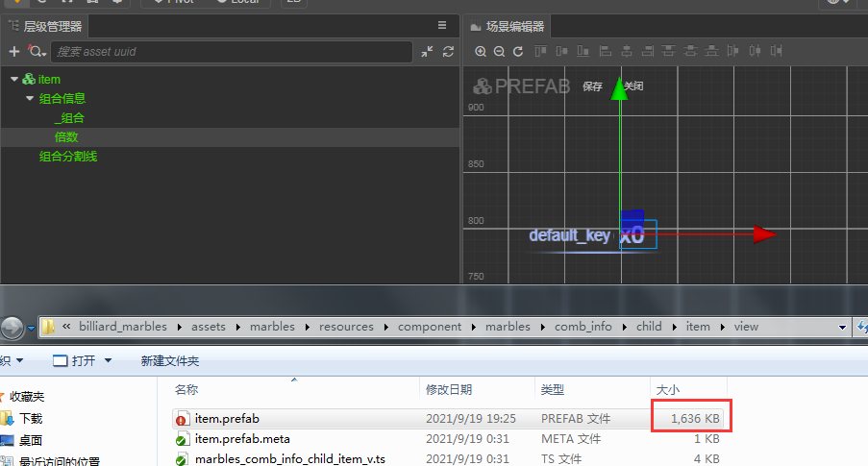
Task: Navigate to component in address bar
Action: pyautogui.click(x=430, y=327)
